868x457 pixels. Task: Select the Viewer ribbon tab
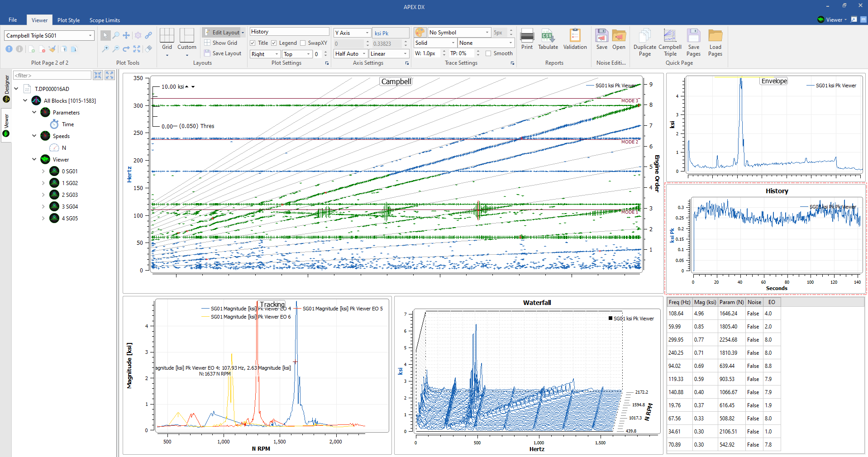click(39, 20)
